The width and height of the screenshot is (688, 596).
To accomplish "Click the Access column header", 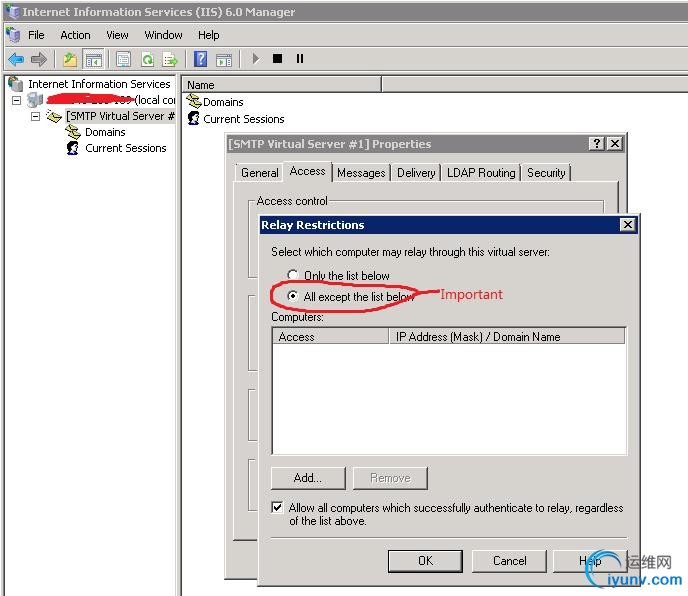I will click(x=330, y=337).
